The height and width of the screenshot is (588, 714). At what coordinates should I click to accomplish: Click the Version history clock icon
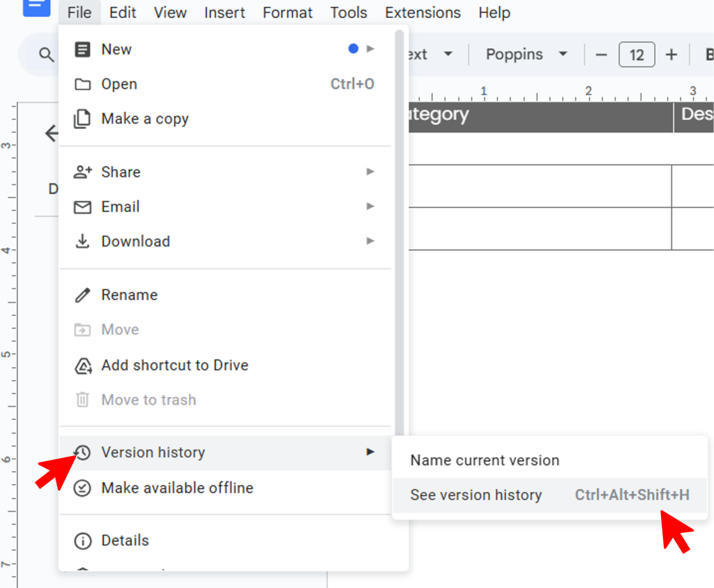82,453
